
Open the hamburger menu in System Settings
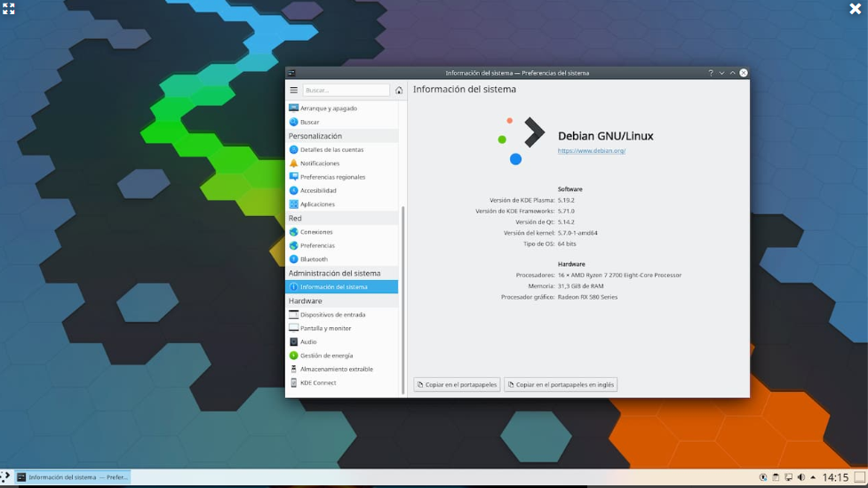point(294,91)
